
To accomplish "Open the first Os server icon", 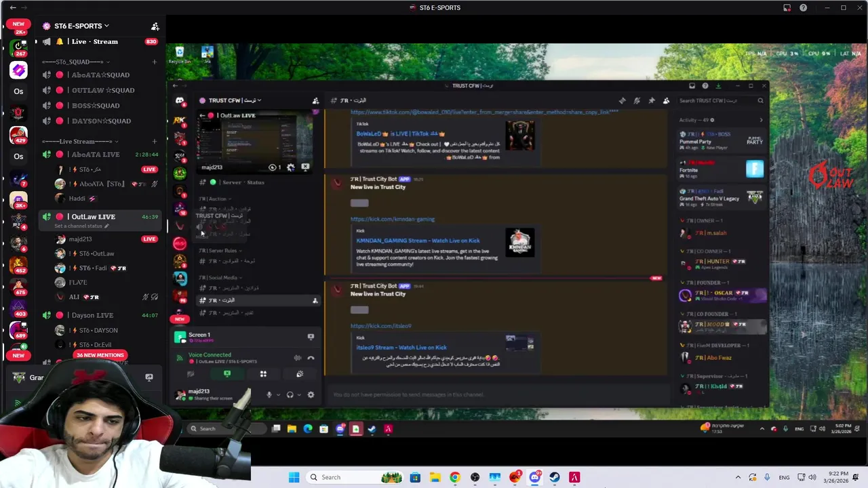I will pyautogui.click(x=18, y=91).
